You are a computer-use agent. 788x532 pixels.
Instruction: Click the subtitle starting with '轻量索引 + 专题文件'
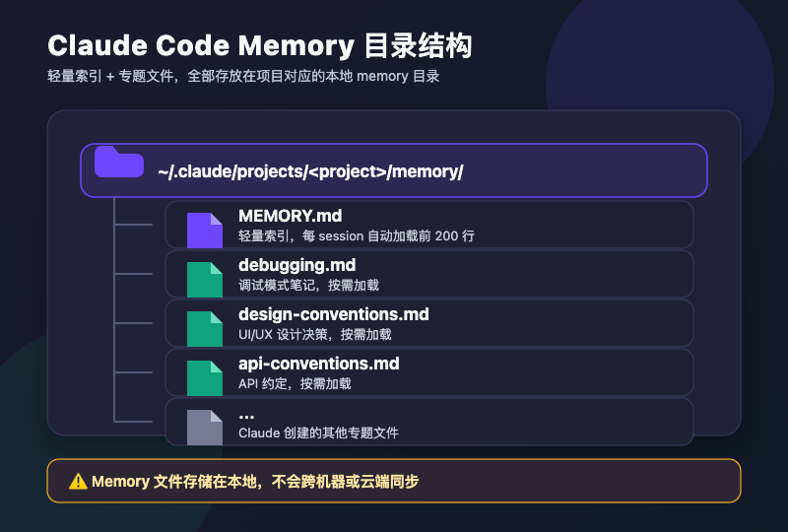coord(243,77)
